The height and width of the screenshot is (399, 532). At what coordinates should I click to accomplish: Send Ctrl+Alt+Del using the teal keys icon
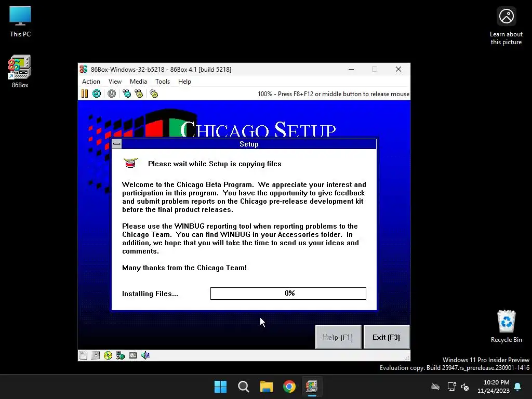coord(127,94)
